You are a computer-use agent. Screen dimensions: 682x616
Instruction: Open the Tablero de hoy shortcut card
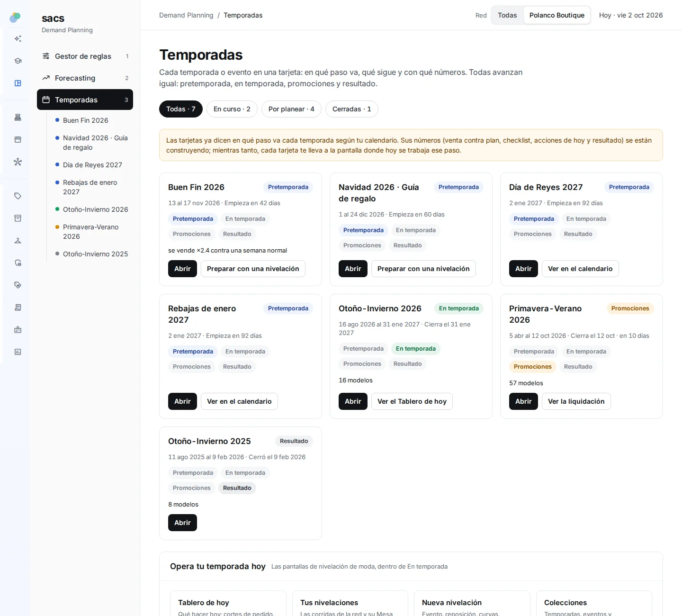click(x=228, y=604)
